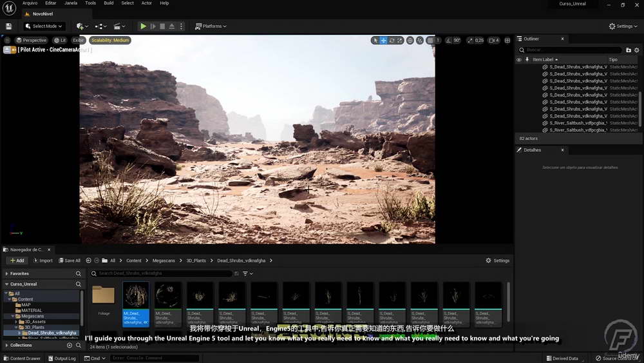Go forward in Content Browser history arrow
The image size is (644, 363).
(x=97, y=260)
